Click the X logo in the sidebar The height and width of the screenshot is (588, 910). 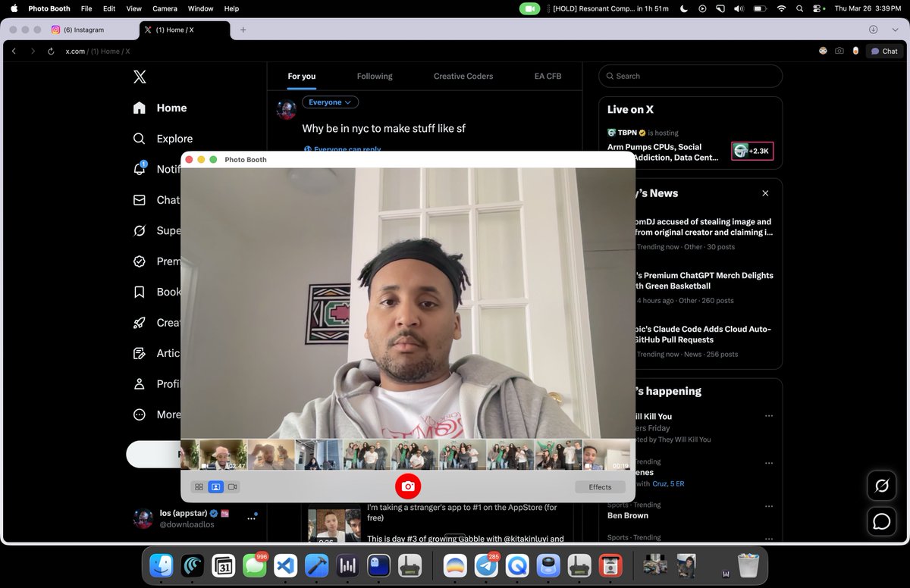coord(140,77)
